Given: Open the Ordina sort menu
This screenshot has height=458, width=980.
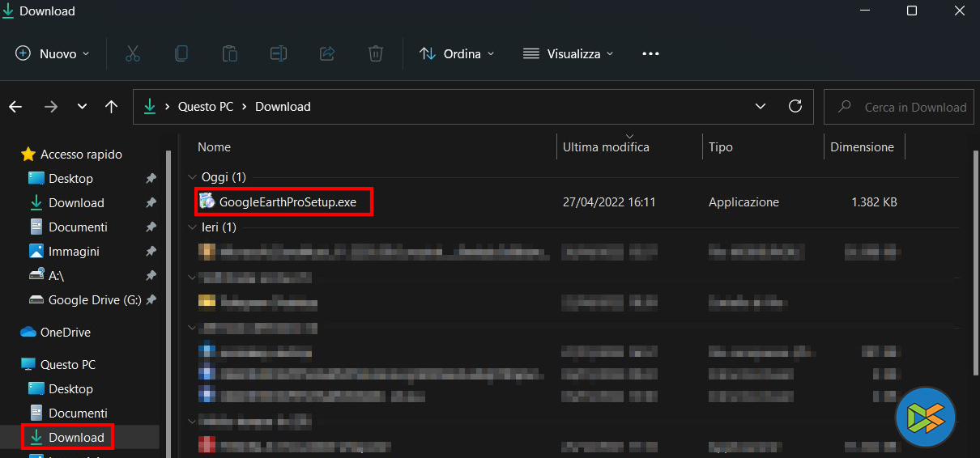Looking at the screenshot, I should 457,54.
